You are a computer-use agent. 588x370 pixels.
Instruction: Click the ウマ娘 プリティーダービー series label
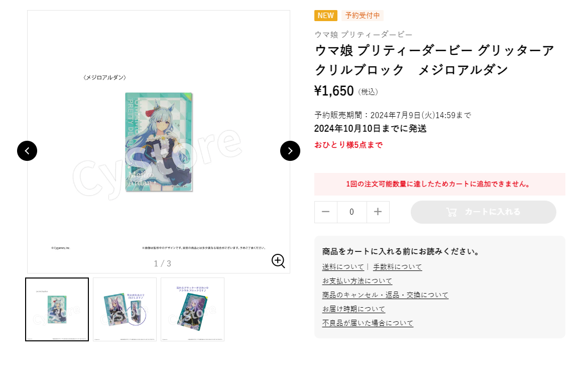coord(364,35)
